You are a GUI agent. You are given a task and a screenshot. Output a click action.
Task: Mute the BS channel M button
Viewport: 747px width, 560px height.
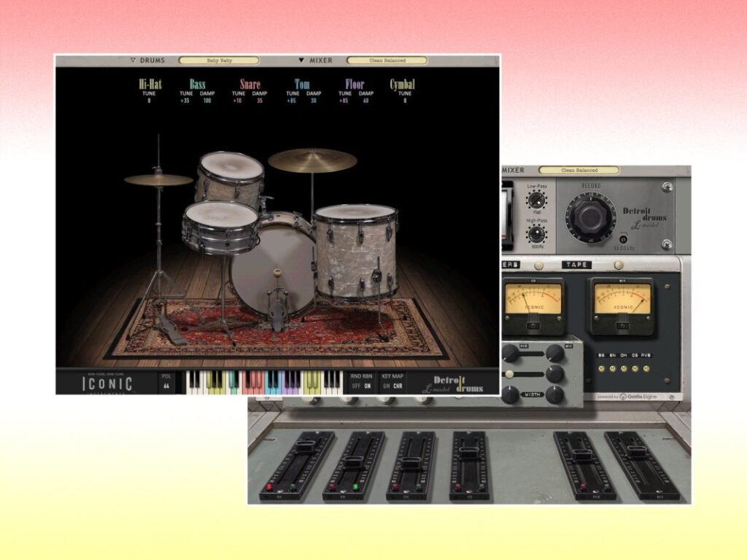click(x=601, y=368)
